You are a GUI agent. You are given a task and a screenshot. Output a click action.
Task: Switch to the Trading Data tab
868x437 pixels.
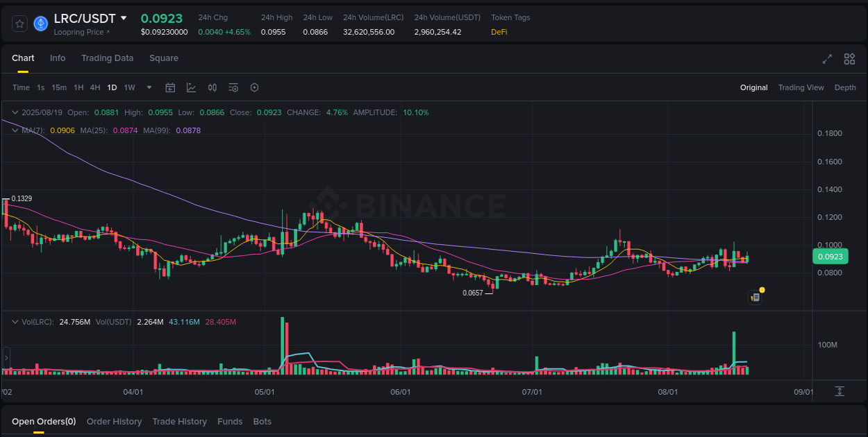tap(107, 58)
